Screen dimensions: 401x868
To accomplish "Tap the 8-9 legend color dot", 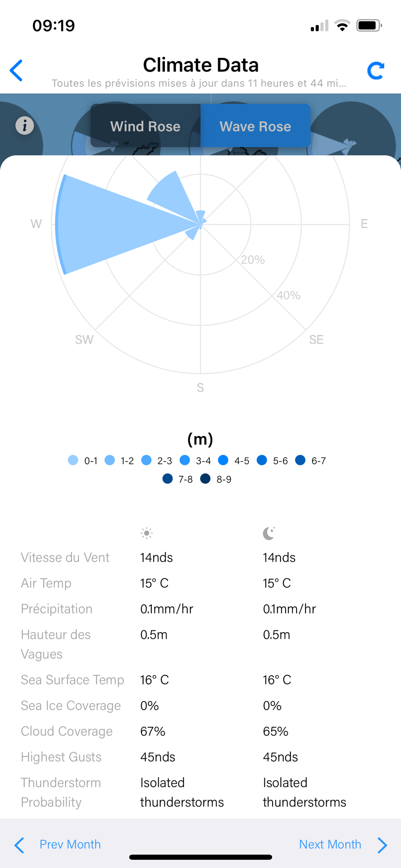I will 205,479.
